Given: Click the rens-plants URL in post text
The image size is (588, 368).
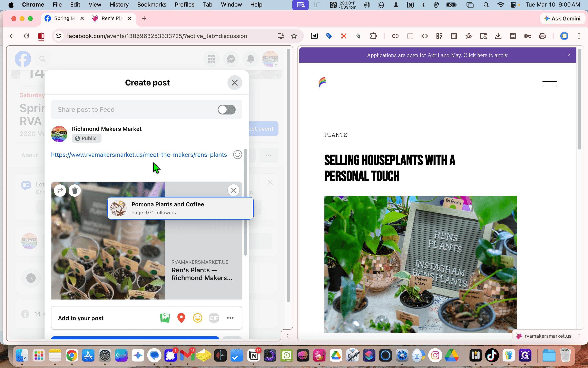Looking at the screenshot, I should [x=139, y=155].
